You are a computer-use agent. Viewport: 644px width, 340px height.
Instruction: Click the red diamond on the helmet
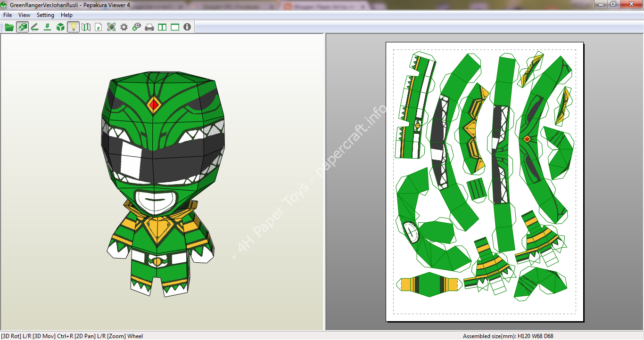pyautogui.click(x=154, y=104)
